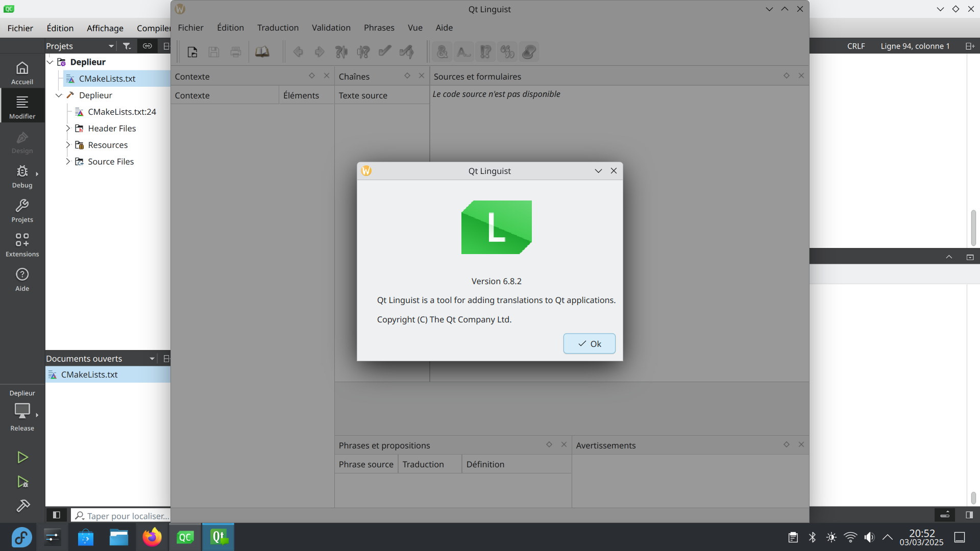Toggle the right sidebar visibility button
980x551 pixels.
tap(969, 515)
